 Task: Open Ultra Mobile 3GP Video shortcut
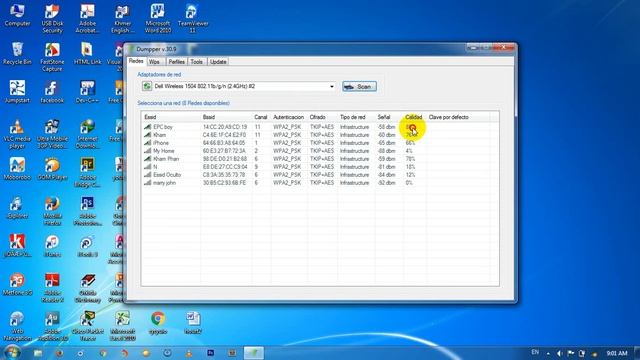coord(52,134)
